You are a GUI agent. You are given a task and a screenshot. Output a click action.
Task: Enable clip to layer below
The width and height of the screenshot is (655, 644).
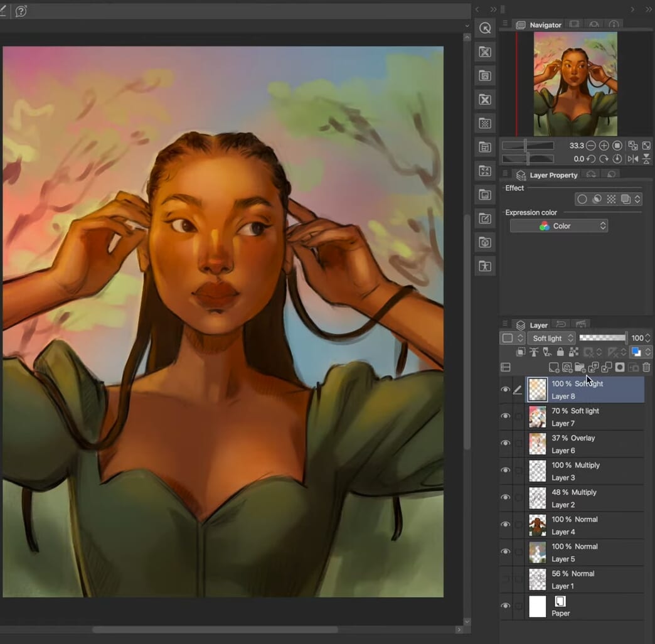coord(519,352)
